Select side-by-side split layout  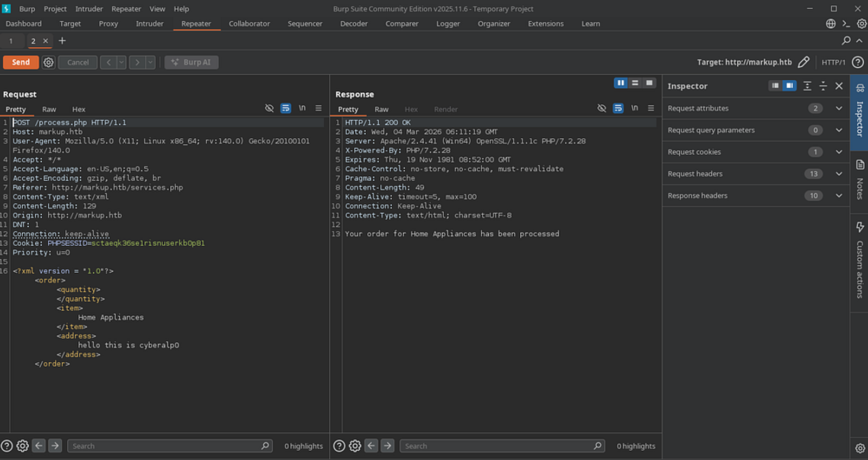point(621,83)
